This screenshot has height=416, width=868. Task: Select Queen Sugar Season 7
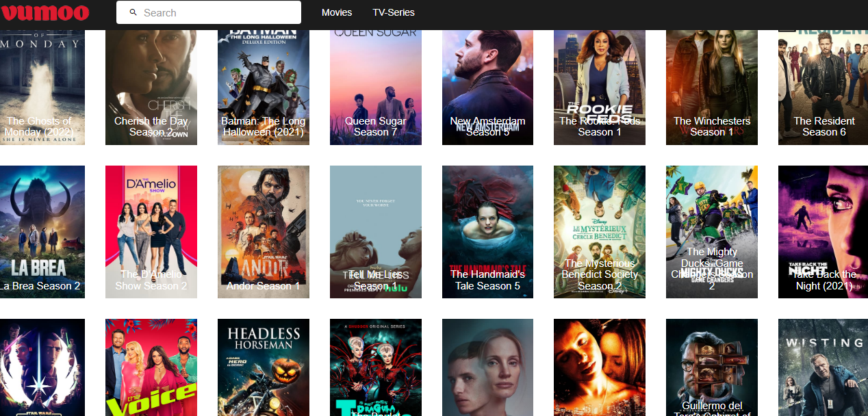pyautogui.click(x=375, y=87)
